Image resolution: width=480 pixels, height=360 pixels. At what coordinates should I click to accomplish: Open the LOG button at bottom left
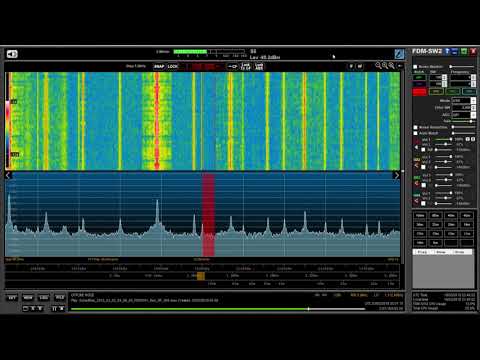pyautogui.click(x=44, y=297)
